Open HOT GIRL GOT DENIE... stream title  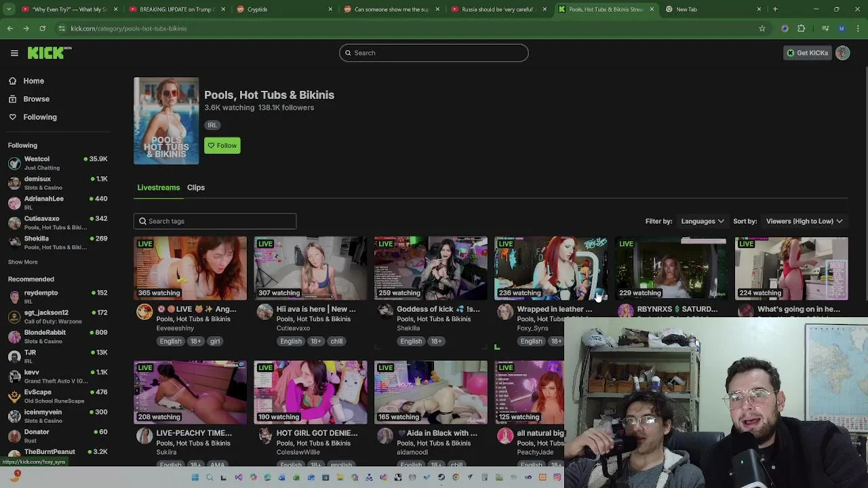coord(317,433)
